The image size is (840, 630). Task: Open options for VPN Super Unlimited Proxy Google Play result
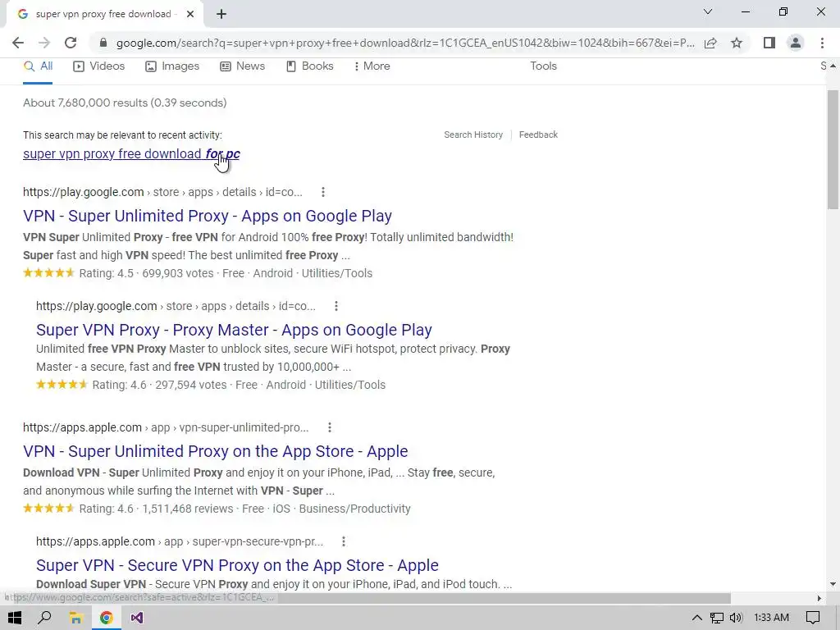[x=322, y=192]
